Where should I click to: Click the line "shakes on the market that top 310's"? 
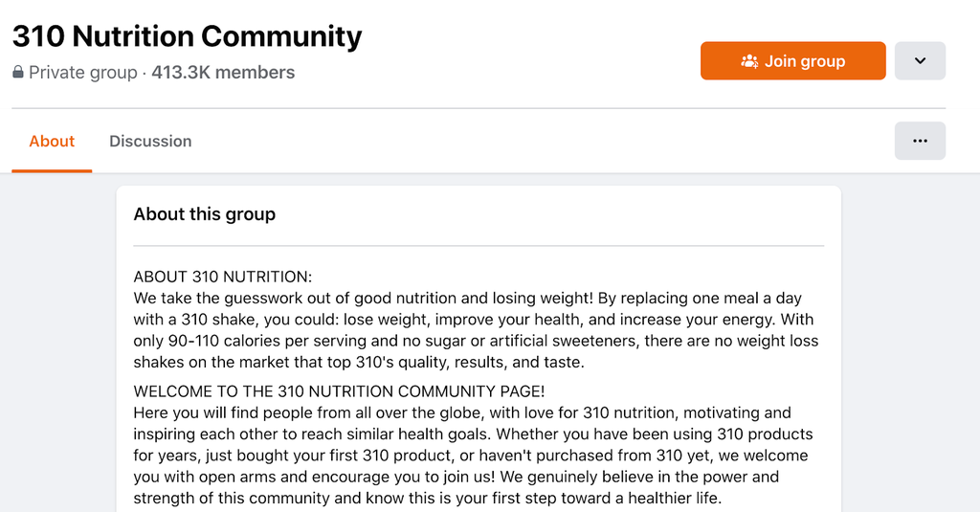pyautogui.click(x=359, y=362)
